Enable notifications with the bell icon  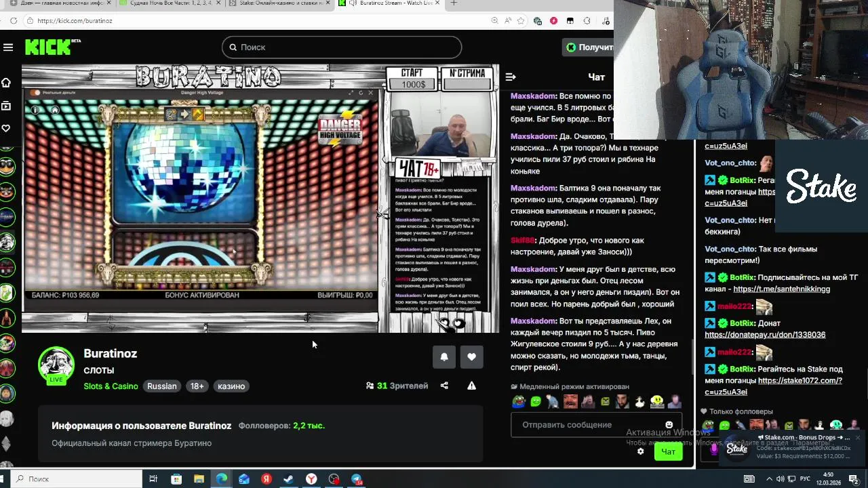point(444,357)
